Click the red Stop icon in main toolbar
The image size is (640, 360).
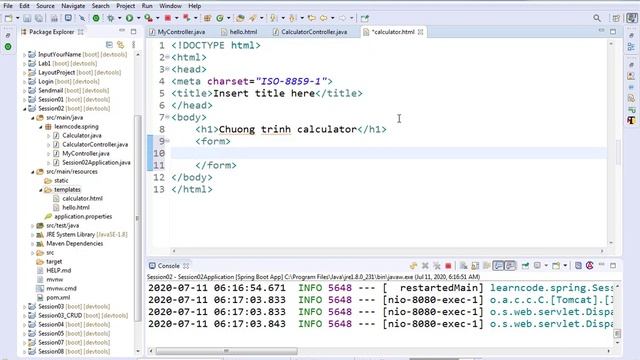tap(167, 18)
